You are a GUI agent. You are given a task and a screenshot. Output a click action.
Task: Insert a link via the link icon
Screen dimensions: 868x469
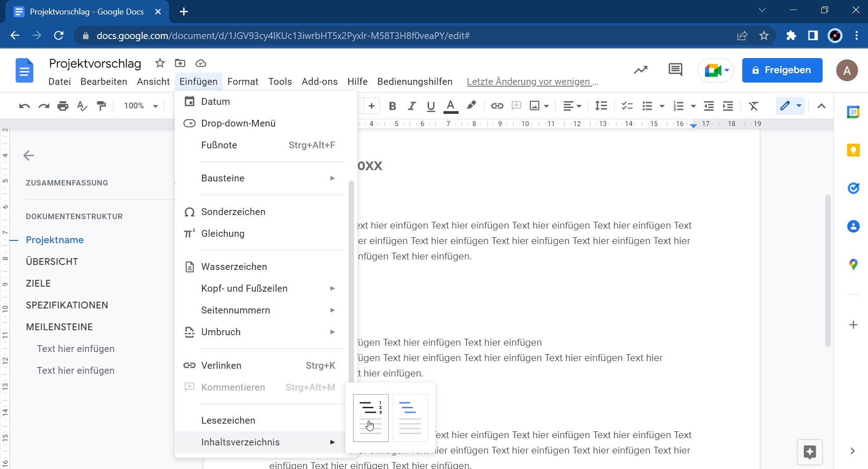pos(497,106)
